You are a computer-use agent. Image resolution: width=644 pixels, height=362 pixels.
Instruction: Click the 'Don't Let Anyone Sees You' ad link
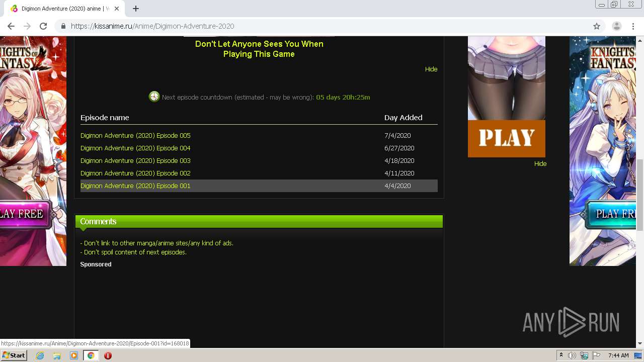259,49
